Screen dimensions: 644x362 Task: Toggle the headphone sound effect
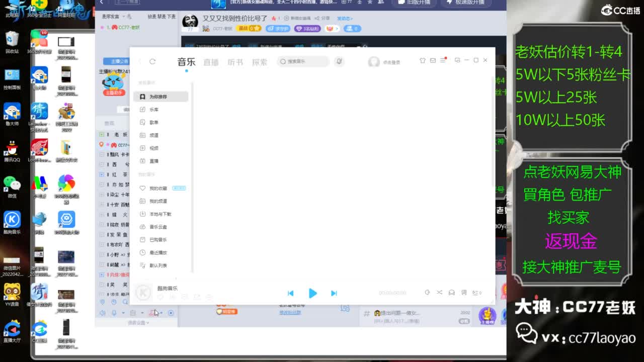(x=451, y=293)
